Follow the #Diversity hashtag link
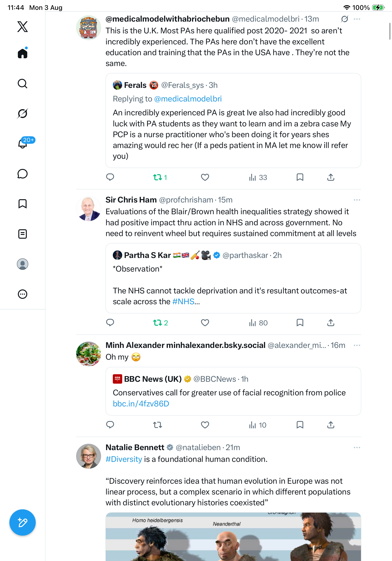The image size is (392, 561). pyautogui.click(x=124, y=459)
